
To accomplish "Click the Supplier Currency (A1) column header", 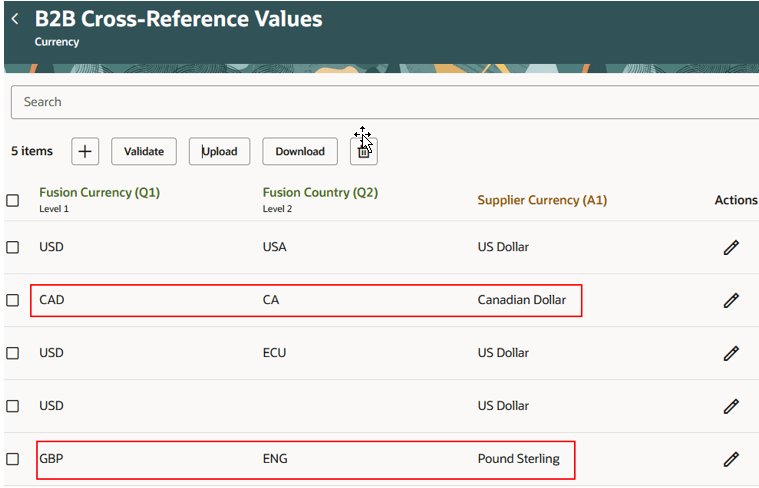I will 542,200.
